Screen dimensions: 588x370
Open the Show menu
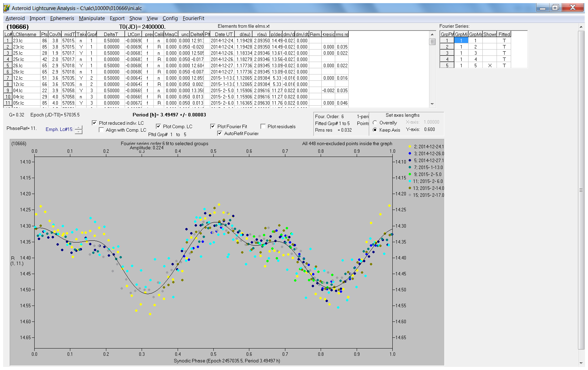coord(136,18)
